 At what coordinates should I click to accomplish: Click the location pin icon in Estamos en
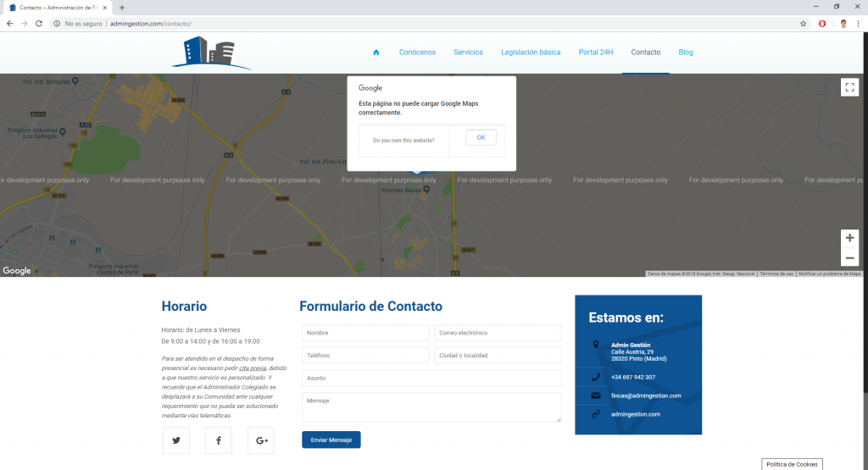coord(596,345)
